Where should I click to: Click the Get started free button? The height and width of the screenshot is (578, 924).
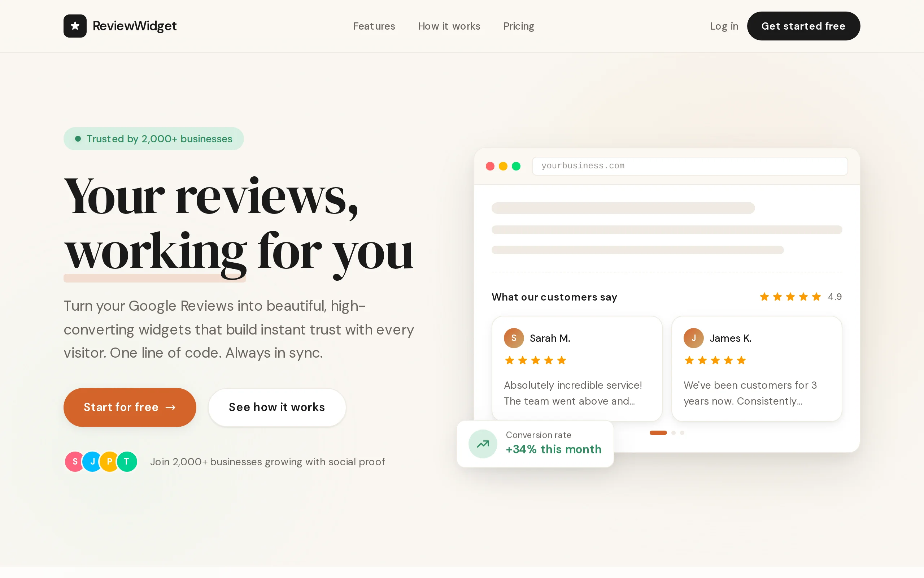pyautogui.click(x=803, y=26)
